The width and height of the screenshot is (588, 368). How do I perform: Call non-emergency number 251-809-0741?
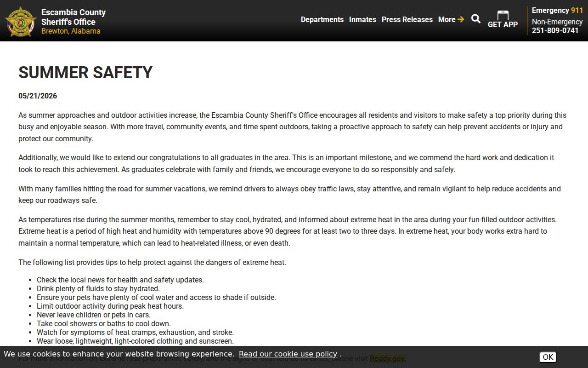pyautogui.click(x=555, y=30)
